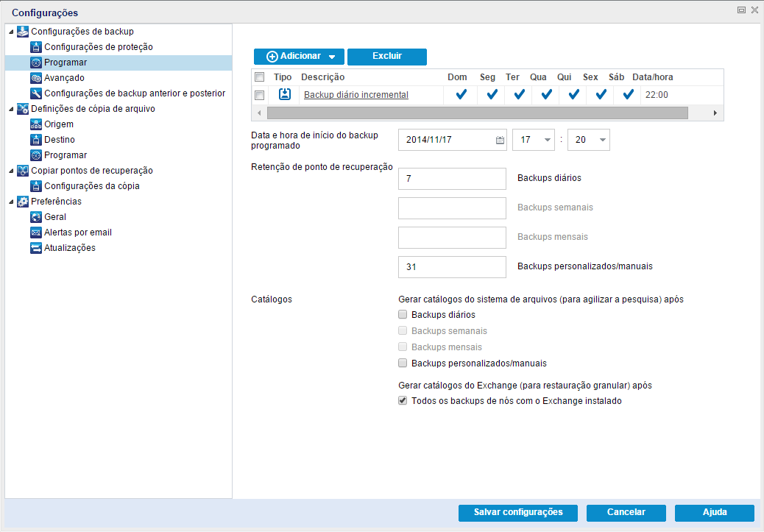Click the 22:00 time cell
Screen dimensions: 764x532
[x=657, y=95]
